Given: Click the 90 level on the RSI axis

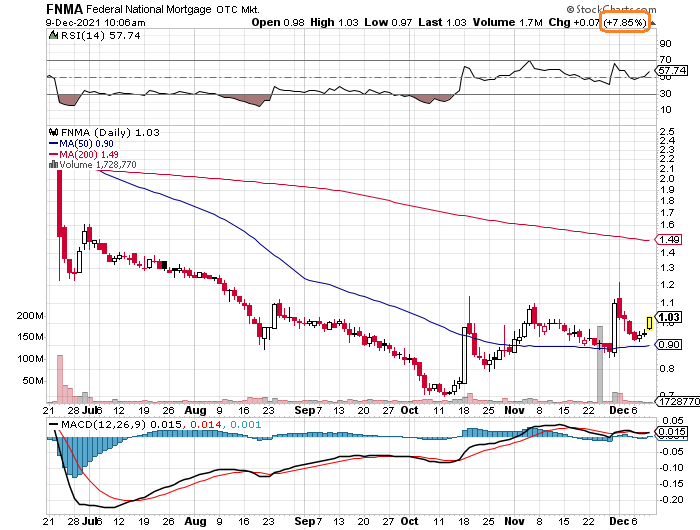Looking at the screenshot, I should click(665, 43).
